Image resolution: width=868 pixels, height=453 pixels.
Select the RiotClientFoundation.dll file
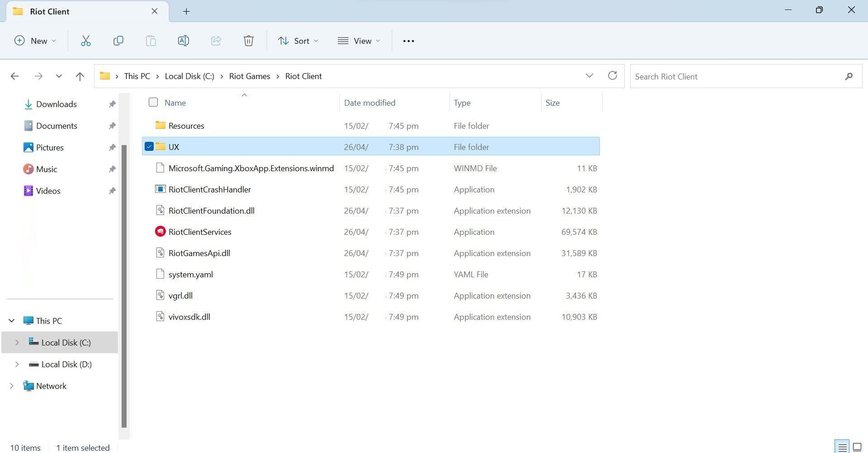[211, 210]
